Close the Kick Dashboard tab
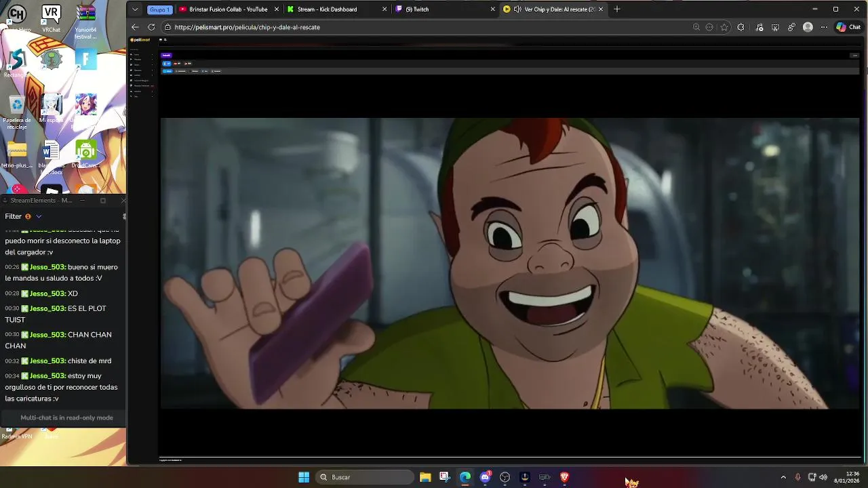 384,9
